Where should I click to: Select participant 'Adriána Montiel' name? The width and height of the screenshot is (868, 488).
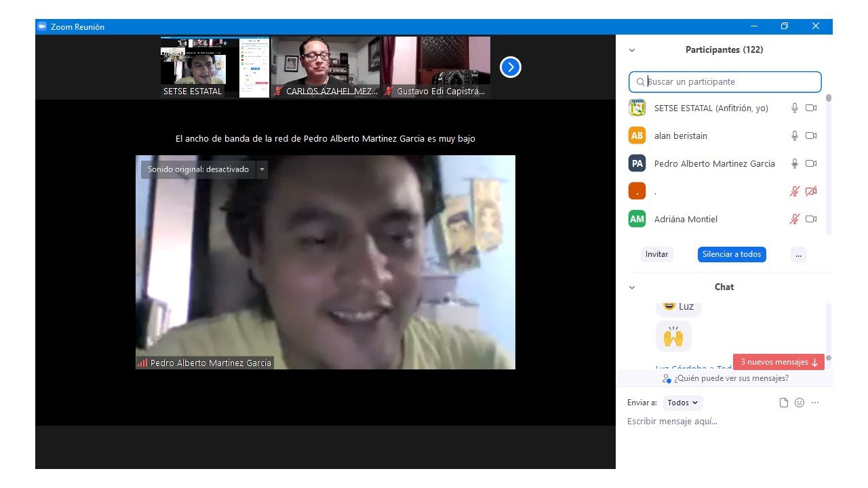(686, 219)
